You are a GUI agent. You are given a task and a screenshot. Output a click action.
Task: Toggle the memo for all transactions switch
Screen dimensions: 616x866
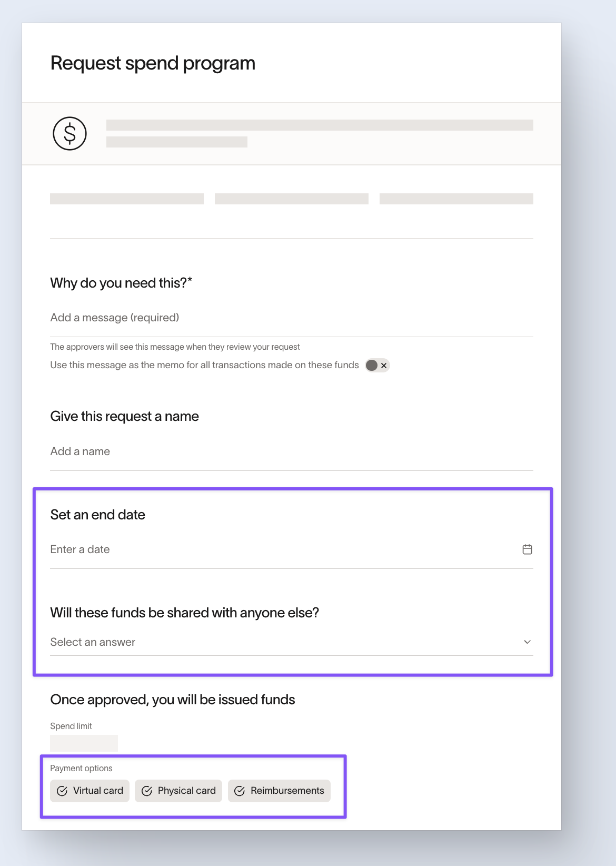coord(377,366)
